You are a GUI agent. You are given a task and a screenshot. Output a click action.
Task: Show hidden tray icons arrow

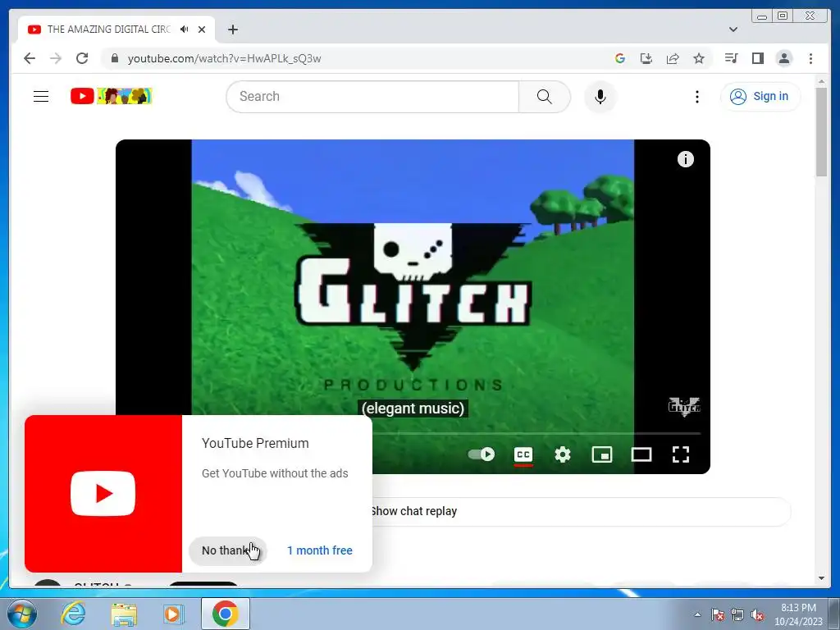click(x=697, y=614)
